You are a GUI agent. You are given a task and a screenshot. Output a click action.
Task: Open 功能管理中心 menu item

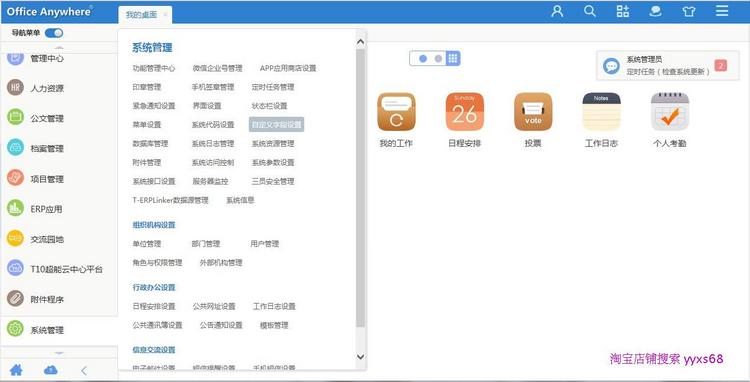pos(154,68)
